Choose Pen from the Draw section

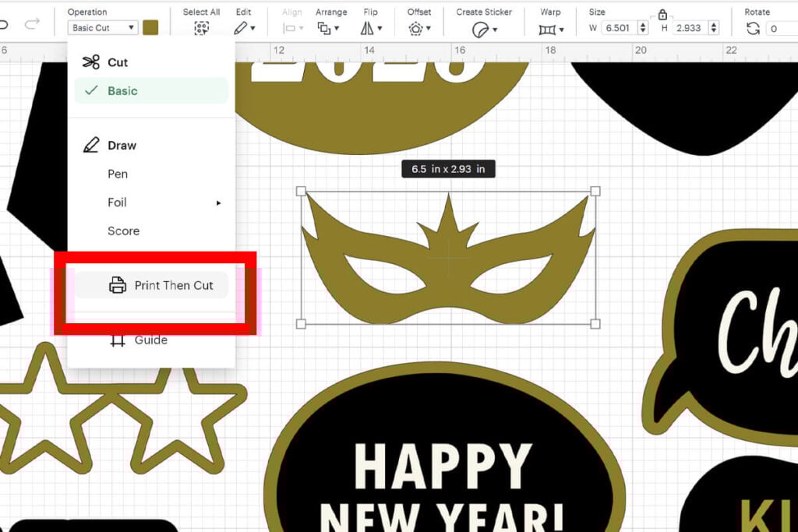click(118, 174)
